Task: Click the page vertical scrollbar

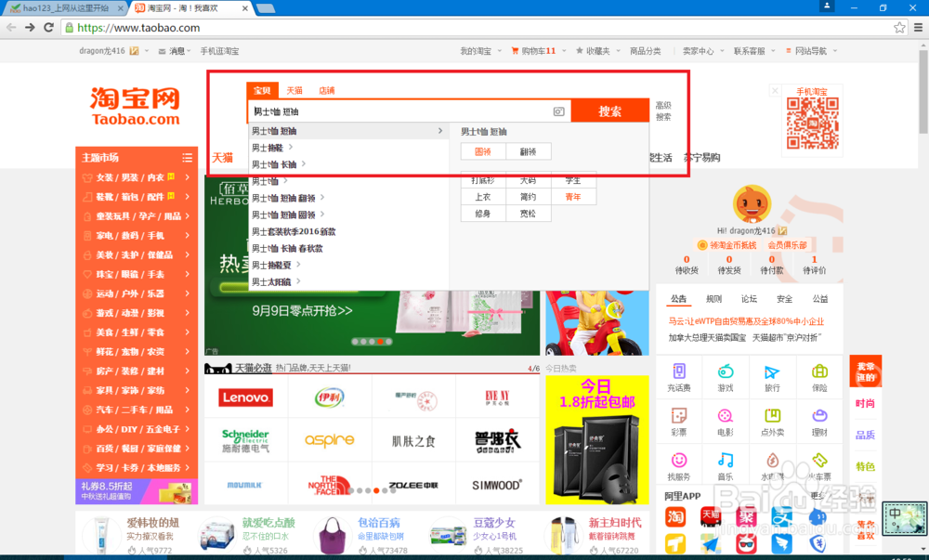Action: click(x=923, y=91)
